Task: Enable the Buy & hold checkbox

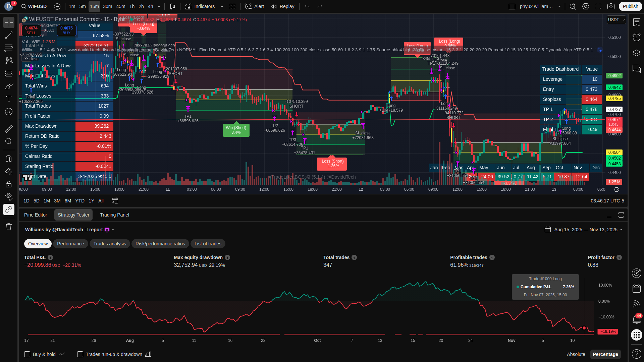Action: pyautogui.click(x=28, y=354)
